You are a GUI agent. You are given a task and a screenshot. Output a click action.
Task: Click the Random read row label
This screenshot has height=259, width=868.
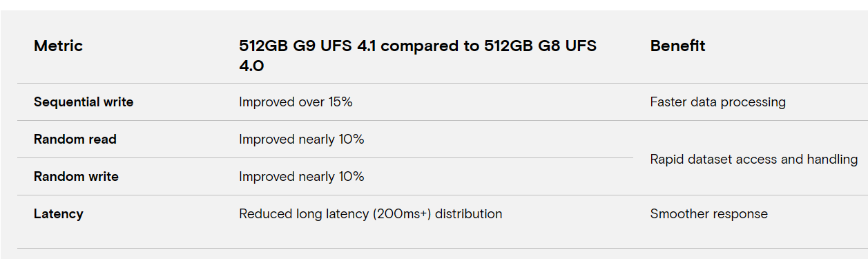(75, 140)
